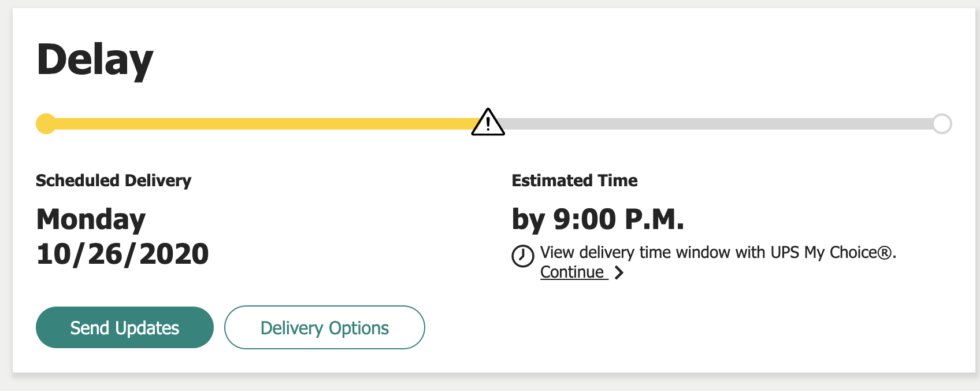Click the chevron arrow after Continue
Image resolution: width=980 pixels, height=391 pixels.
point(619,272)
